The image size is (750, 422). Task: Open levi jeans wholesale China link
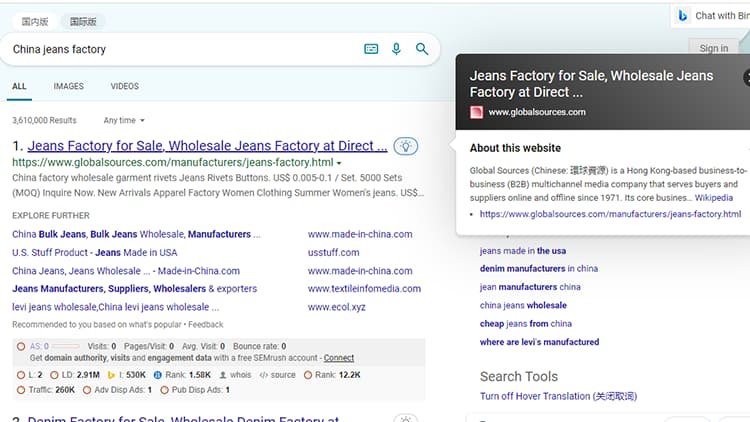click(115, 307)
